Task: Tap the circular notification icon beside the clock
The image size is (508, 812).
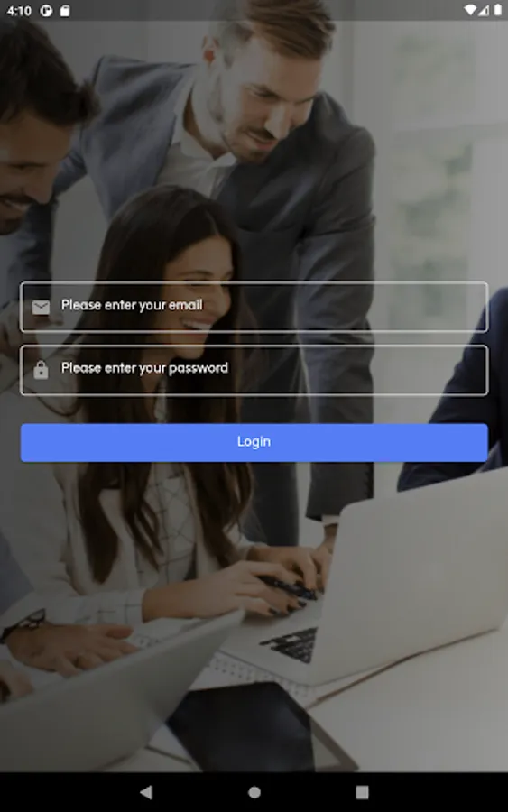Action: pyautogui.click(x=46, y=10)
